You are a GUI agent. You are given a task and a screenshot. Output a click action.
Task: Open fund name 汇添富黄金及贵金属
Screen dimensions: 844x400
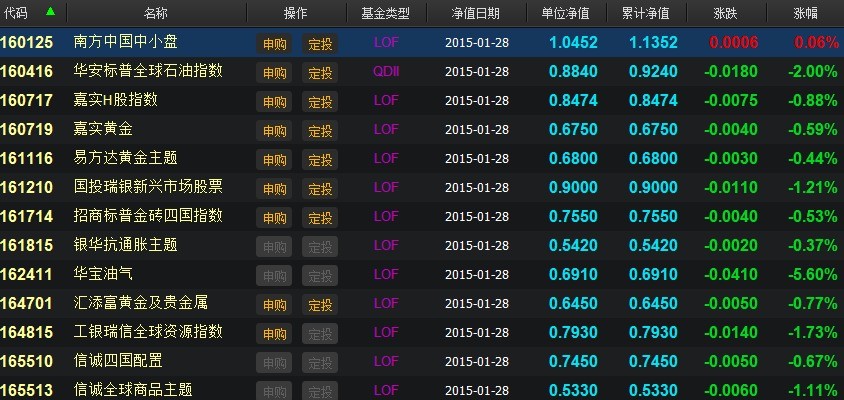[x=140, y=303]
